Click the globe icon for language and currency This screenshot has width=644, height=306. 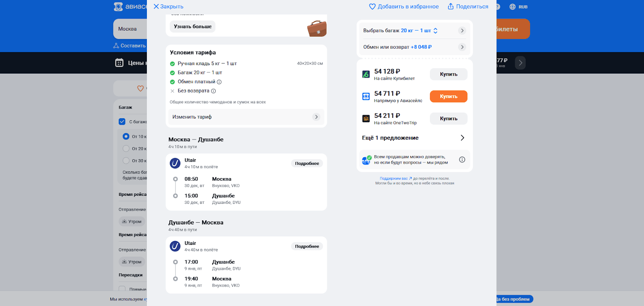click(x=512, y=7)
